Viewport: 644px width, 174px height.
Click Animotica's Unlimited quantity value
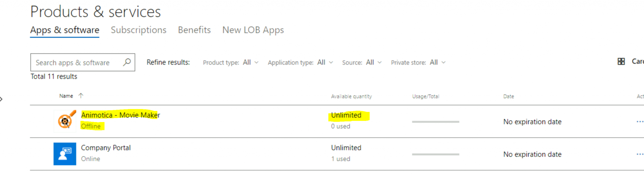[346, 115]
